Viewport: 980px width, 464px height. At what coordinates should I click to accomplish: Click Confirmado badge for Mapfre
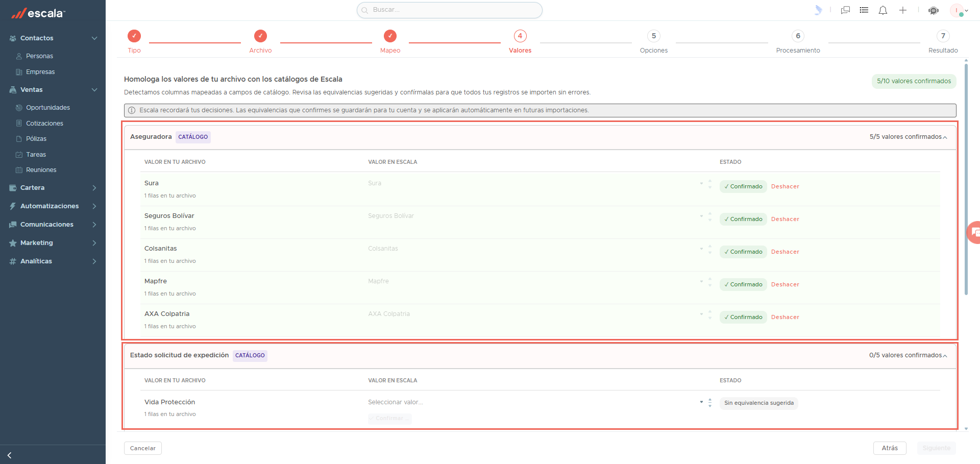click(743, 285)
